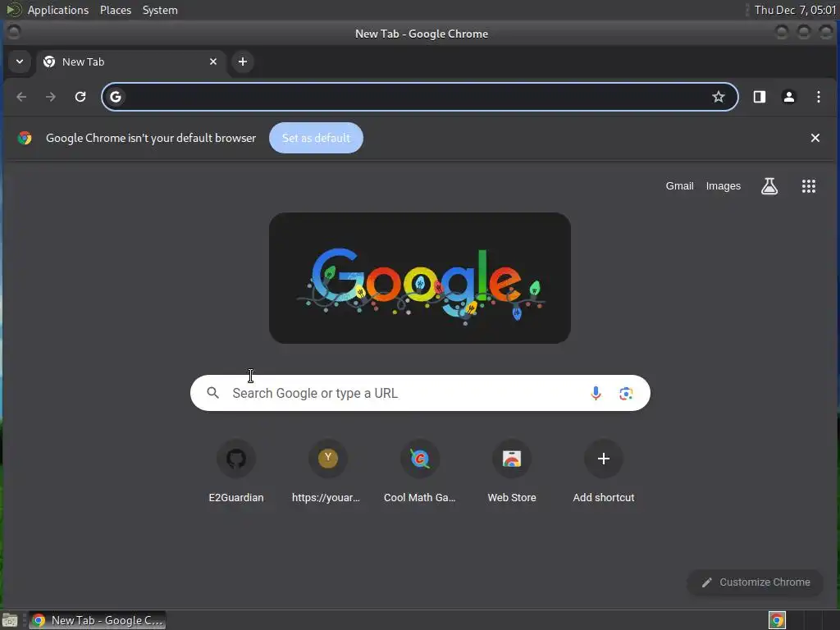Open Search Labs flask icon

coord(769,186)
